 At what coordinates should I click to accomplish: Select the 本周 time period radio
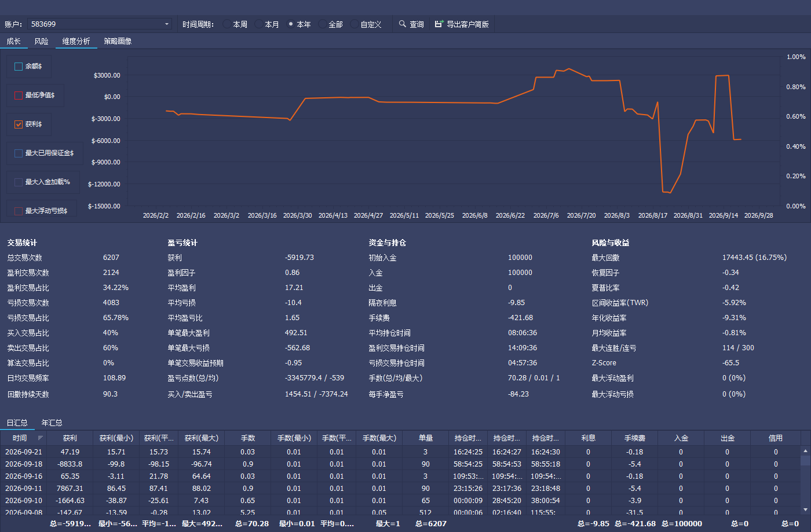click(235, 24)
